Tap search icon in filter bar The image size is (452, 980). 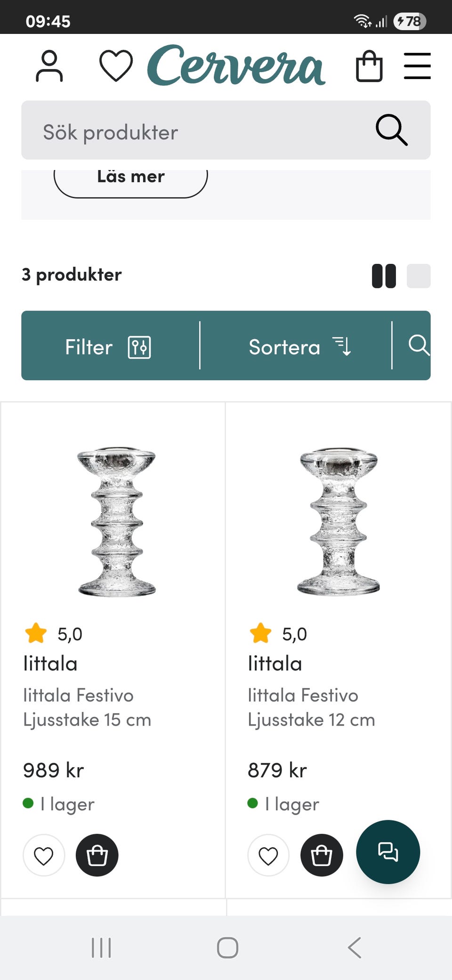pos(419,345)
